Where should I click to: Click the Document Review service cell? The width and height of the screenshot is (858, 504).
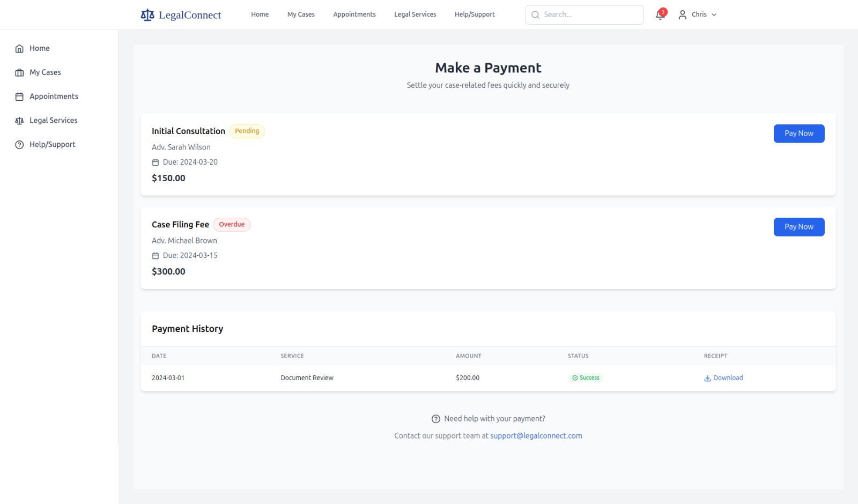(x=307, y=378)
